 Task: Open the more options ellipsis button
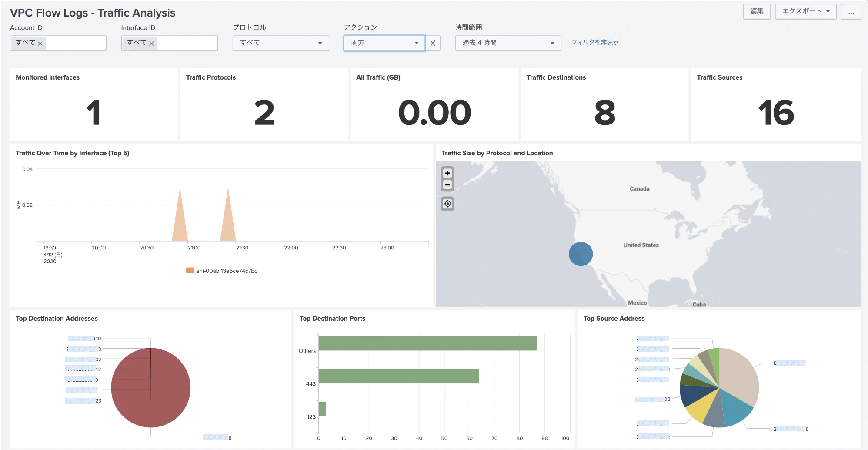click(x=851, y=12)
